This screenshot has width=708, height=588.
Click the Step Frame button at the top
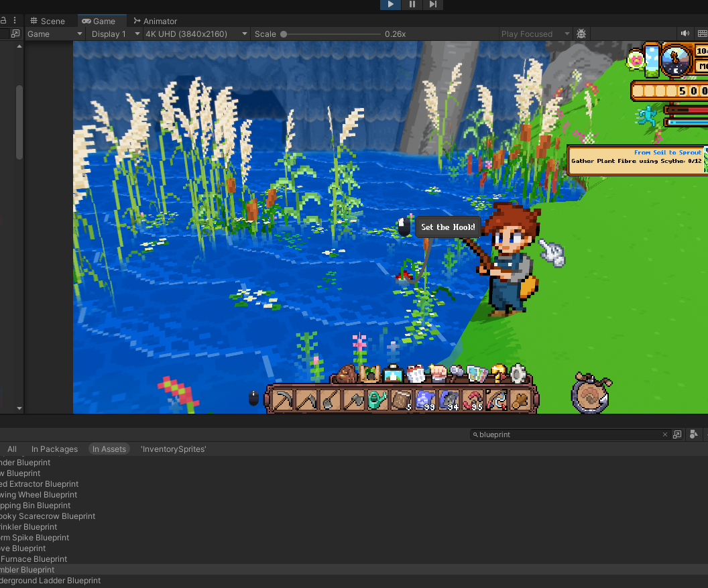(x=433, y=5)
